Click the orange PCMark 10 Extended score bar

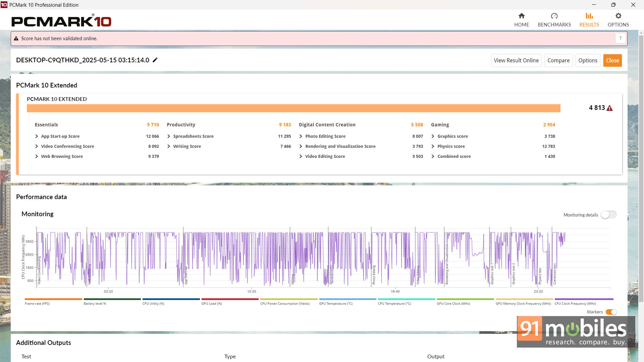[x=293, y=108]
